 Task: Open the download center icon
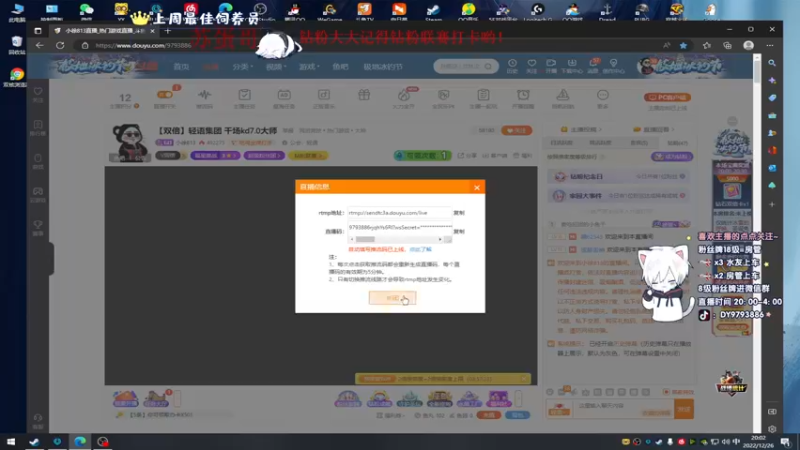coord(571,66)
